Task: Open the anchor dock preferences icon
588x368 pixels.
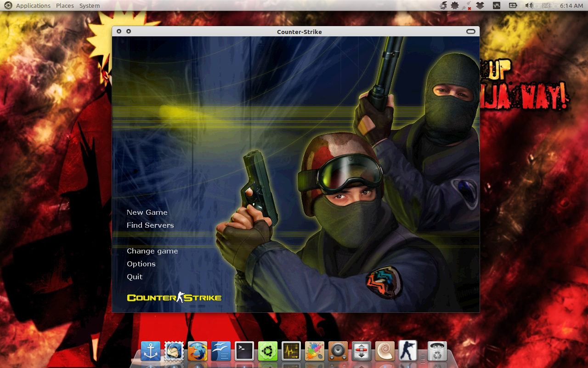Action: point(151,351)
